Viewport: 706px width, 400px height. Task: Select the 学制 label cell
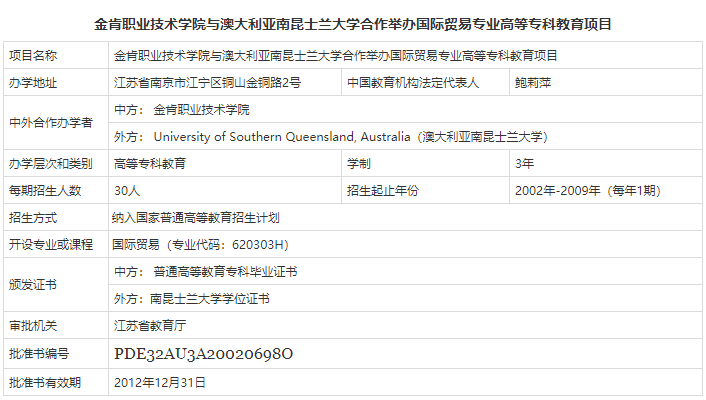[x=425, y=164]
